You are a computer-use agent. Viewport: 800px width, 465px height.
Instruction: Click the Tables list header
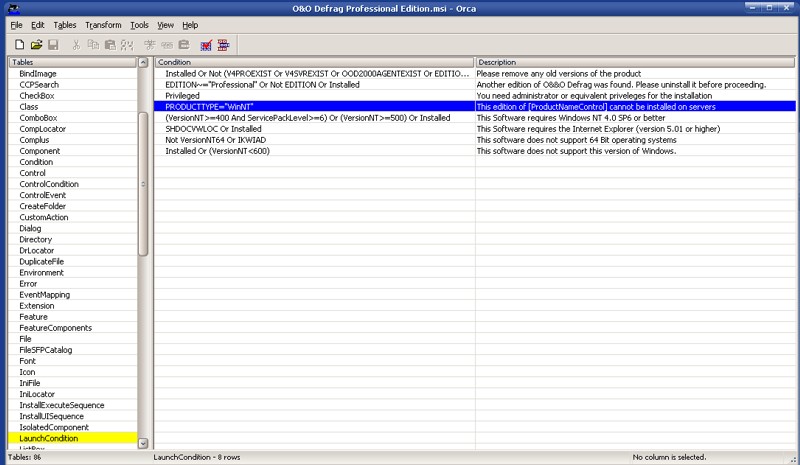pyautogui.click(x=72, y=62)
